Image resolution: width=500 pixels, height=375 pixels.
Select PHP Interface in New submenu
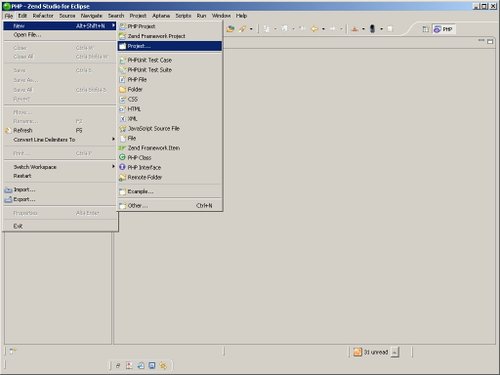(170, 167)
